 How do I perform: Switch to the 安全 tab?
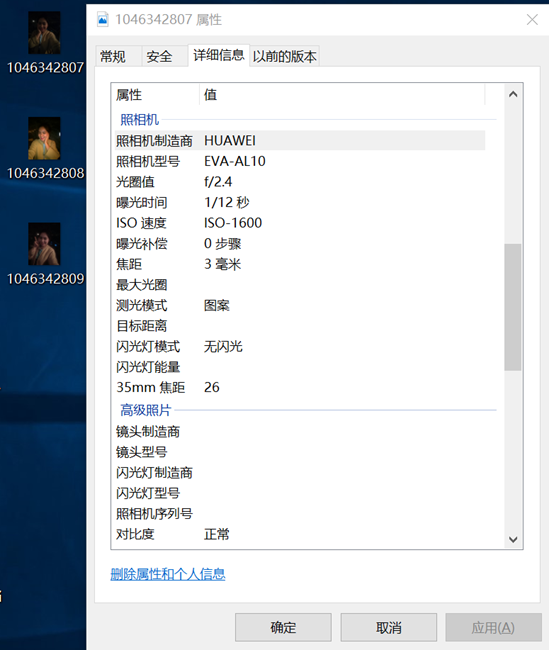(164, 56)
